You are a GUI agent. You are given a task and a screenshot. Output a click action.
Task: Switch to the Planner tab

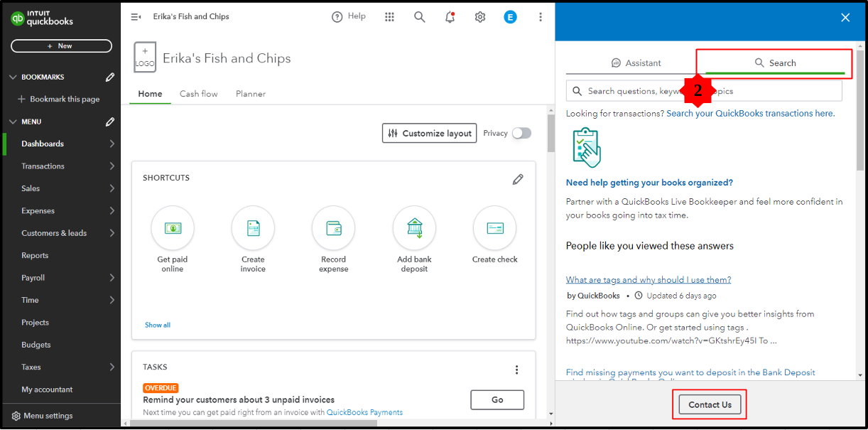click(251, 94)
